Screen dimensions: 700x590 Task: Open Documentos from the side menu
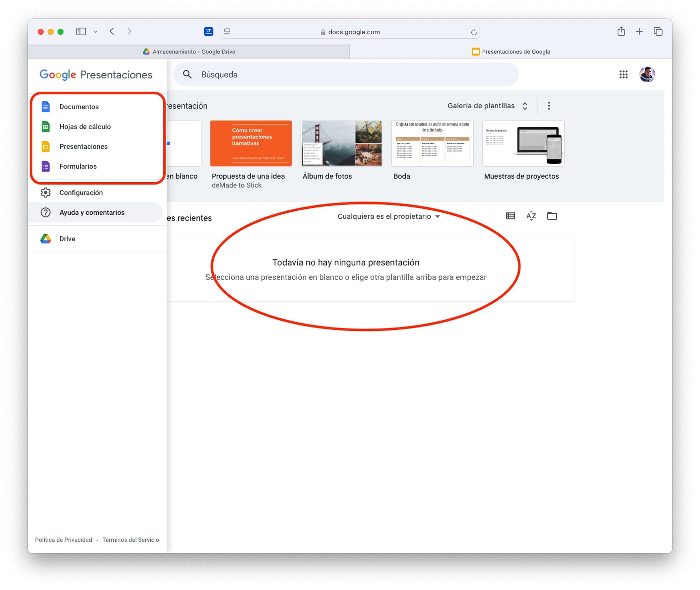(97, 107)
